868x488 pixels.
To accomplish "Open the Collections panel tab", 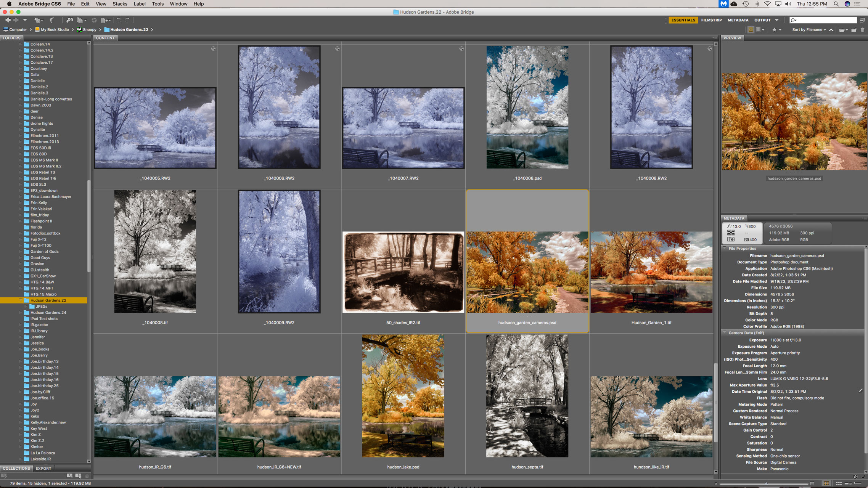I will pyautogui.click(x=16, y=469).
